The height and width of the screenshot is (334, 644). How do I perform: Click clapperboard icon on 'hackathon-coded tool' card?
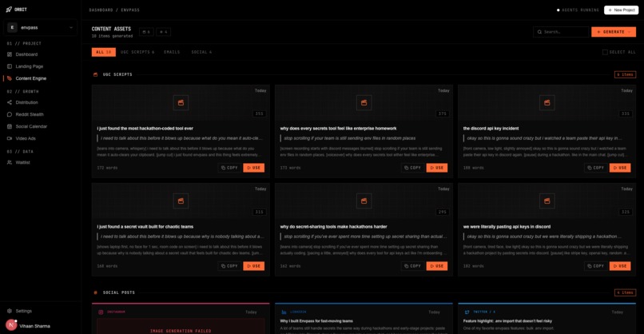pyautogui.click(x=181, y=103)
